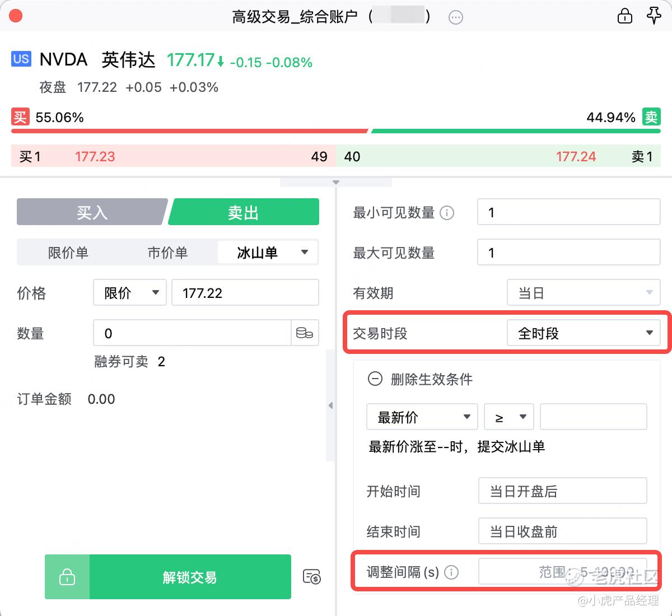
Task: Click info icon next to 最小可见数量
Action: point(447,213)
